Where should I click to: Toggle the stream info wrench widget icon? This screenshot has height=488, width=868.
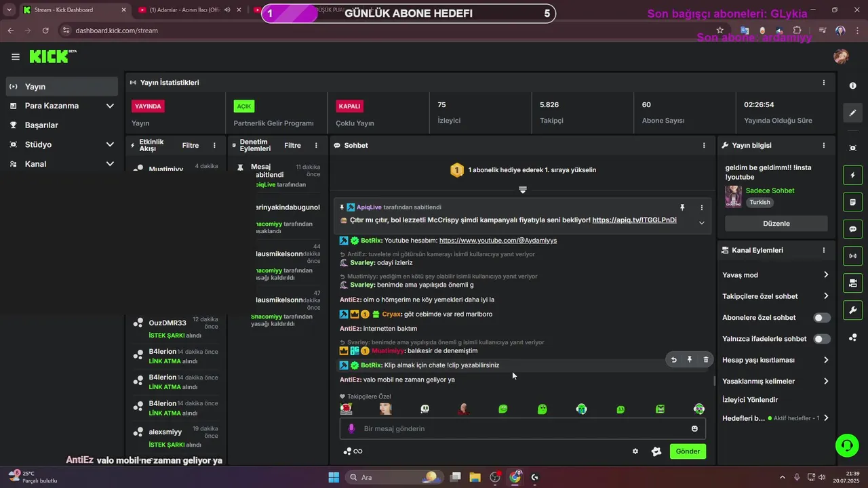(852, 310)
